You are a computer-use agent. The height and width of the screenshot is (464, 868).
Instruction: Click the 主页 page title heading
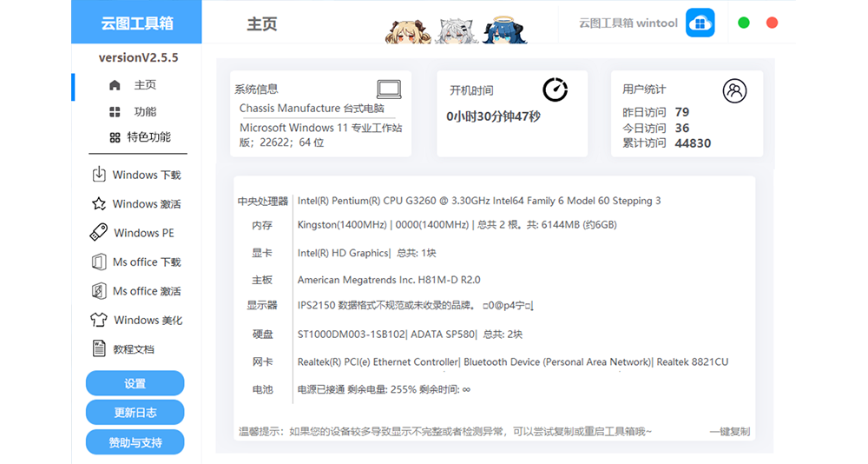[x=262, y=23]
